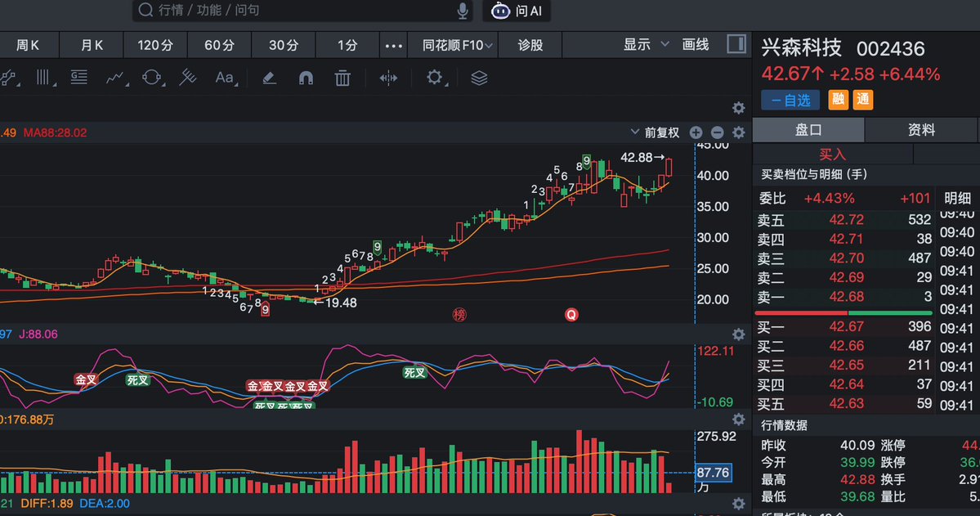Select the pitchfork fan line tool
The height and width of the screenshot is (516, 980).
click(x=187, y=77)
